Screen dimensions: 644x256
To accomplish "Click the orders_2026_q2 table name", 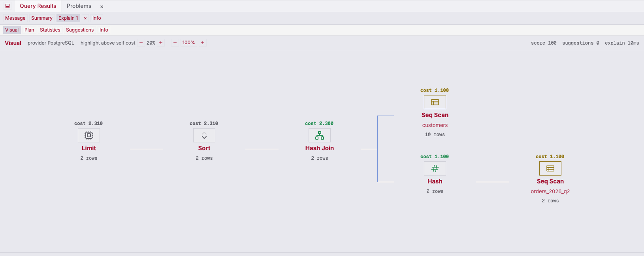I will pos(550,191).
